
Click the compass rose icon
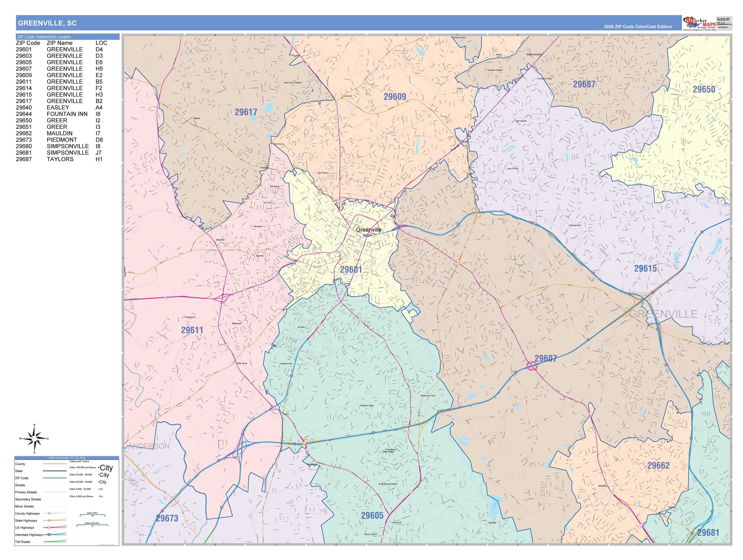click(x=34, y=439)
